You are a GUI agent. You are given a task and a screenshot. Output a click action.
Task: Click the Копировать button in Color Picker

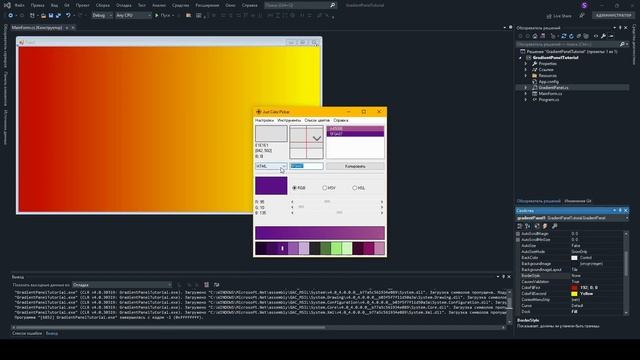(x=355, y=166)
